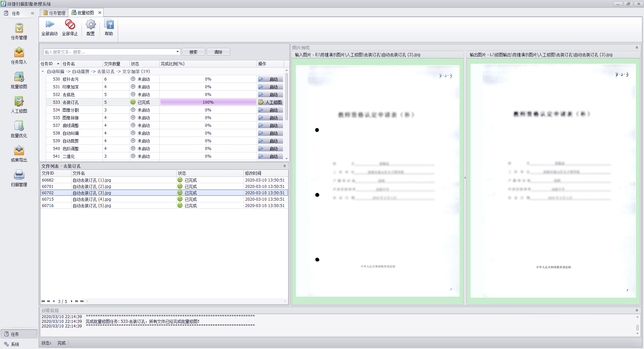
Task: Focus the search text input field
Action: tap(109, 52)
